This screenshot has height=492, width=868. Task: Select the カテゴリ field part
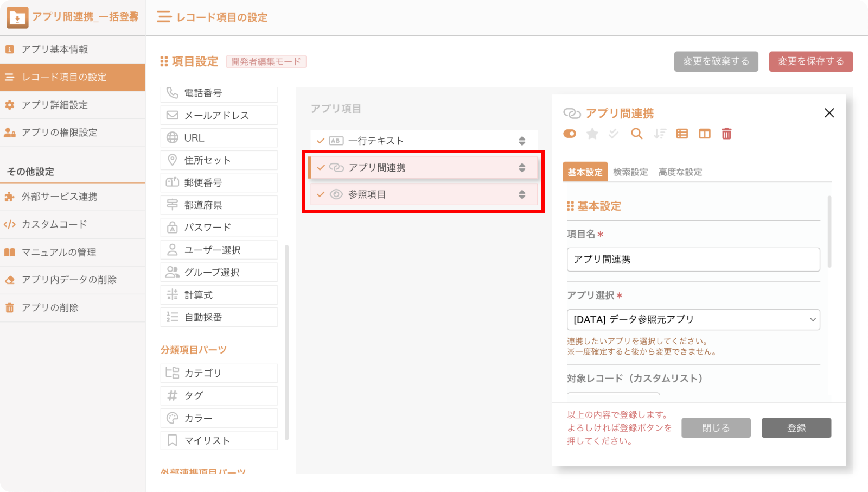click(219, 373)
